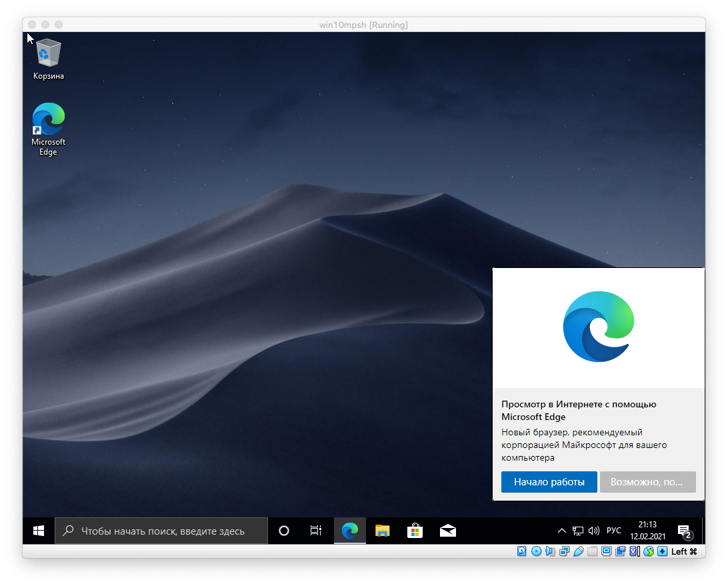Viewport: 728px width, 586px height.
Task: Click VirtualBox USB devices indicator
Action: pos(579,551)
